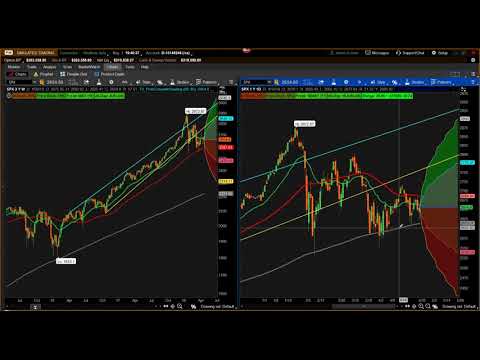Open left chart Patterns menu

207,82
